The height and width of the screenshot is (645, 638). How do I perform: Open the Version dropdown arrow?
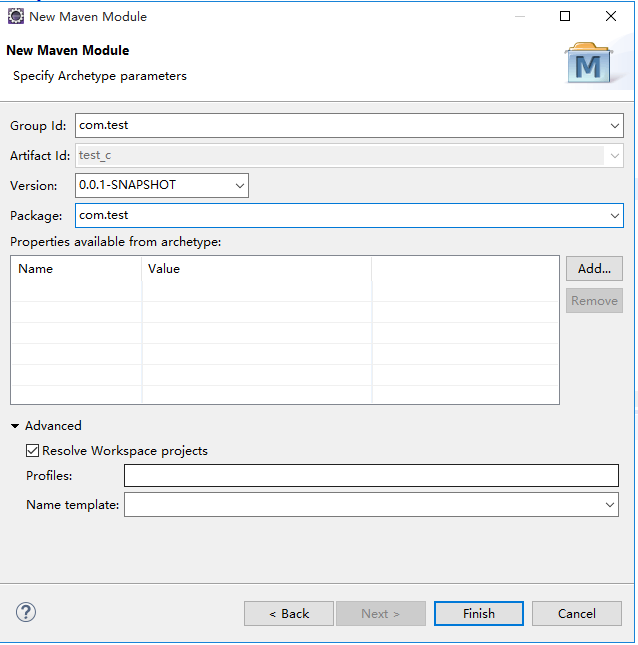240,186
